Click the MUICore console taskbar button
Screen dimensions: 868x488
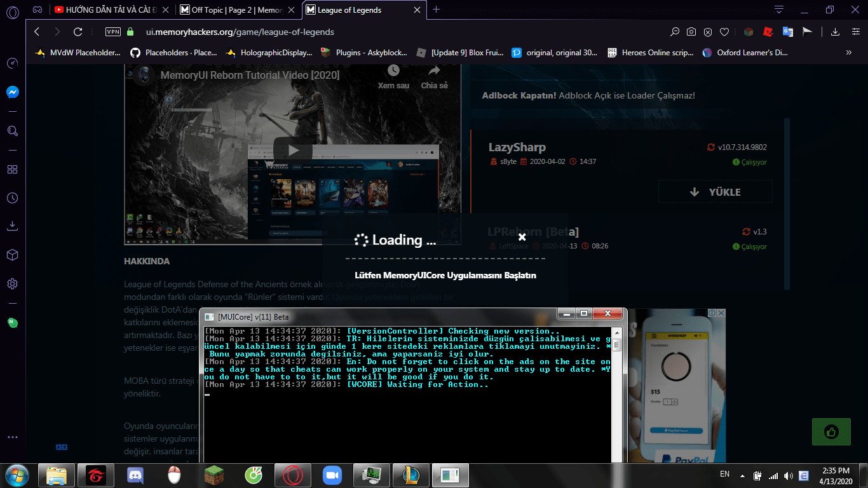click(x=450, y=475)
